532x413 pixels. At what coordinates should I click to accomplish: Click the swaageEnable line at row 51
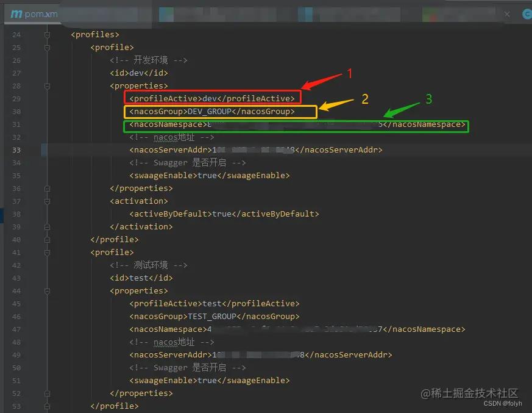[210, 381]
